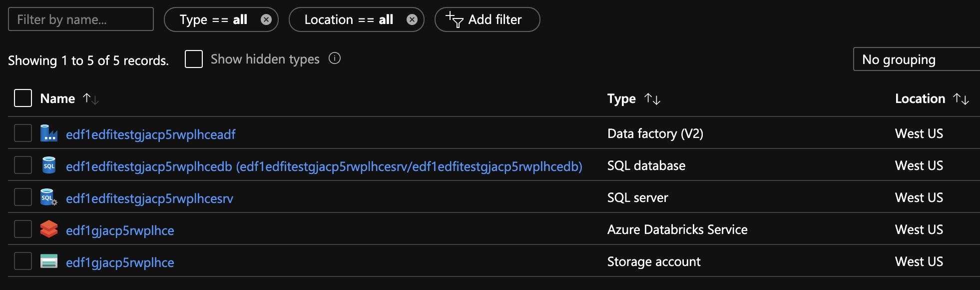Open the edf1edfitestgjacp5rwplhcesrv SQL server link
Viewport: 980px width, 290px height.
click(149, 198)
